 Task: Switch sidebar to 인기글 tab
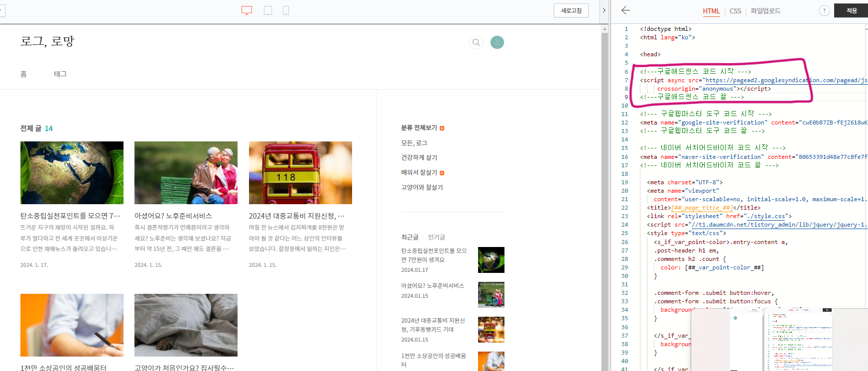click(437, 237)
